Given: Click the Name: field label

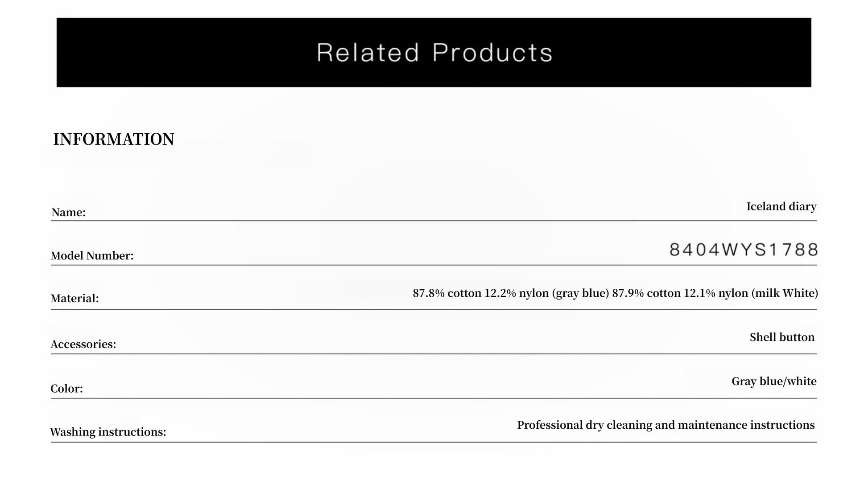Looking at the screenshot, I should tap(69, 213).
